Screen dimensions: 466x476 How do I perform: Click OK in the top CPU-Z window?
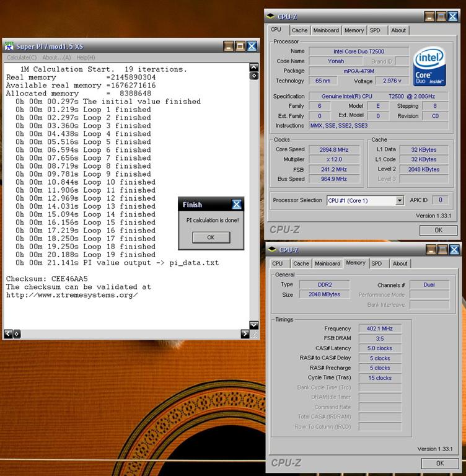coord(438,230)
